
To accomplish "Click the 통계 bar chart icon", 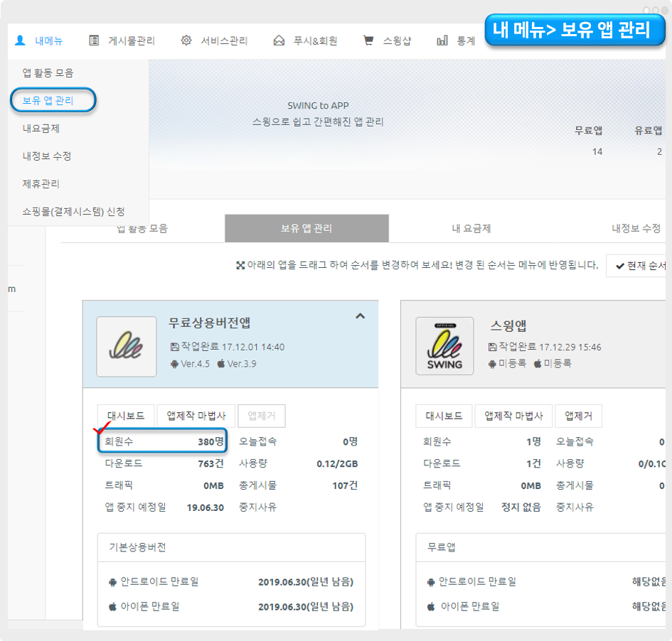I will pos(442,41).
